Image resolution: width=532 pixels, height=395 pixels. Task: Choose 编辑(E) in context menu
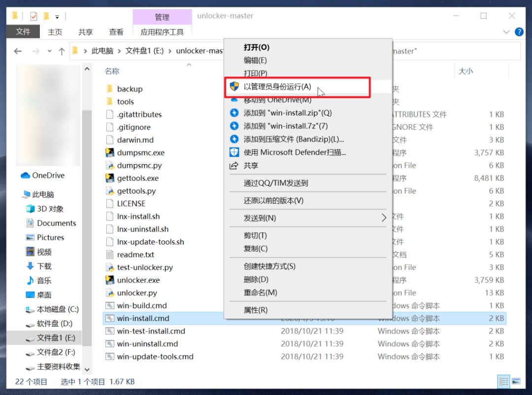point(255,61)
